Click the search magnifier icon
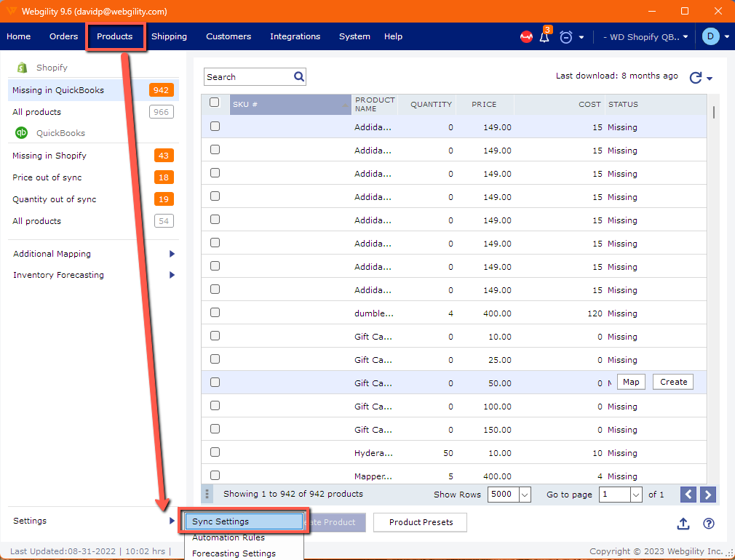This screenshot has width=735, height=560. [x=299, y=76]
